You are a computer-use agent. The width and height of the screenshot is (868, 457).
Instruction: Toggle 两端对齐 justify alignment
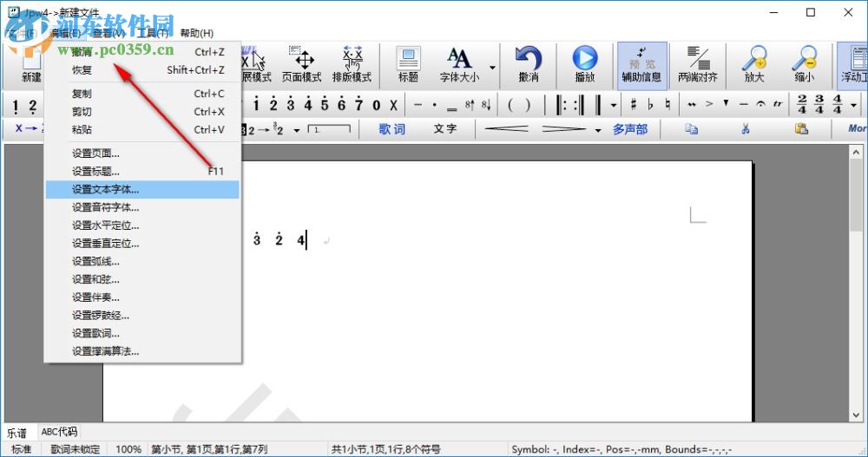coord(698,65)
